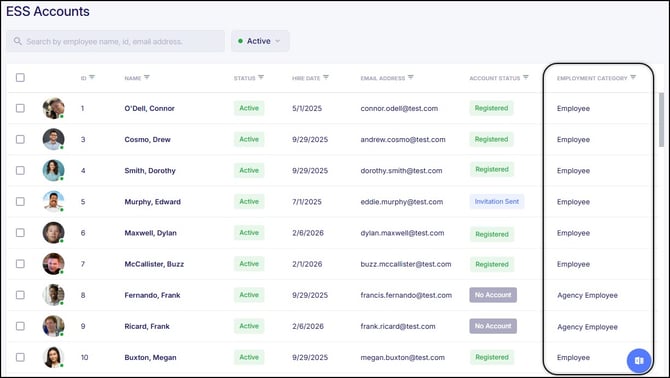Screen dimensions: 670x378
Task: Click the Active status badge for Cosmo, Drew
Action: click(249, 139)
